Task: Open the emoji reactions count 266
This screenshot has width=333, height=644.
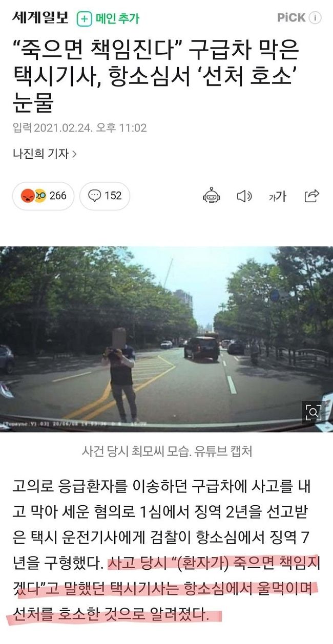Action: point(43,196)
